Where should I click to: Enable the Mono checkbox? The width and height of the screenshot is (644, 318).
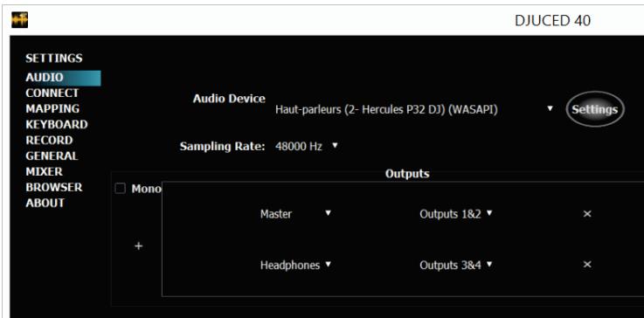pos(120,189)
